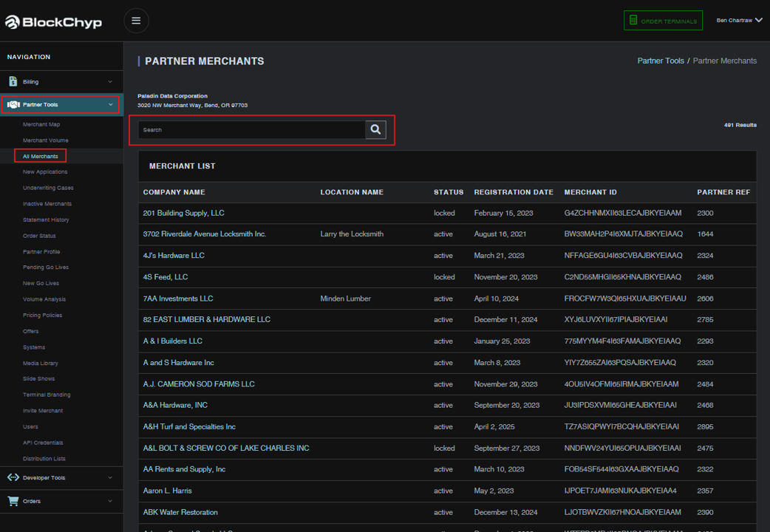Open 201 Building Supply, LLC merchant

click(184, 213)
